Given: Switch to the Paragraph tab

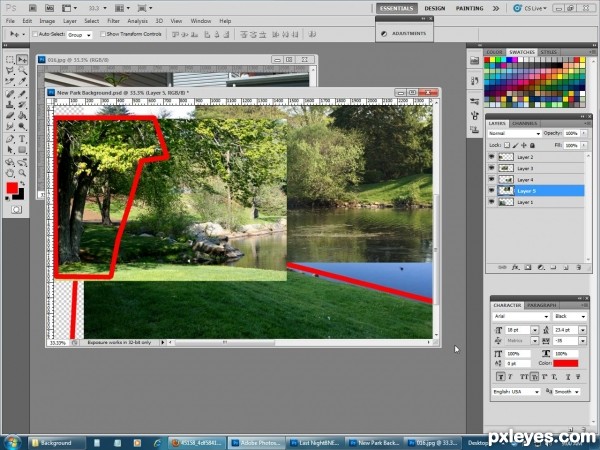Looking at the screenshot, I should [541, 305].
